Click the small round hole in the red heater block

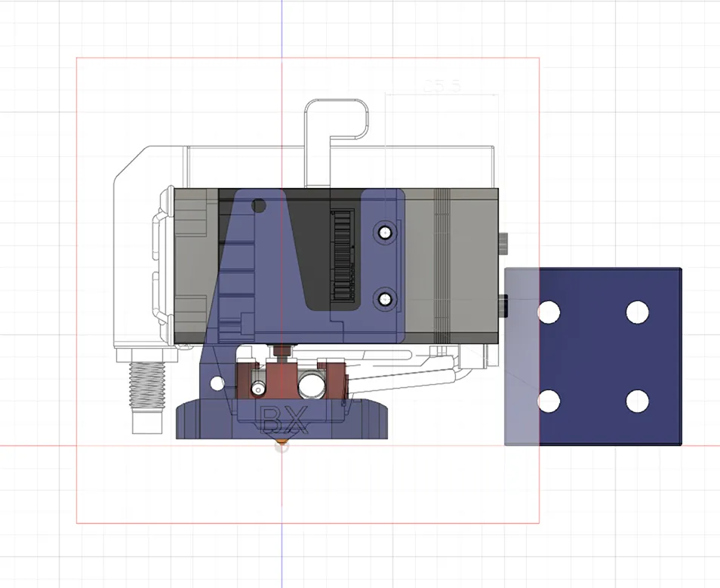click(x=258, y=387)
